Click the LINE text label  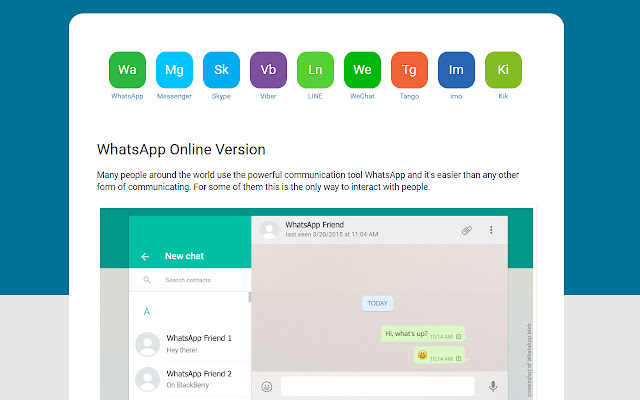(x=315, y=96)
